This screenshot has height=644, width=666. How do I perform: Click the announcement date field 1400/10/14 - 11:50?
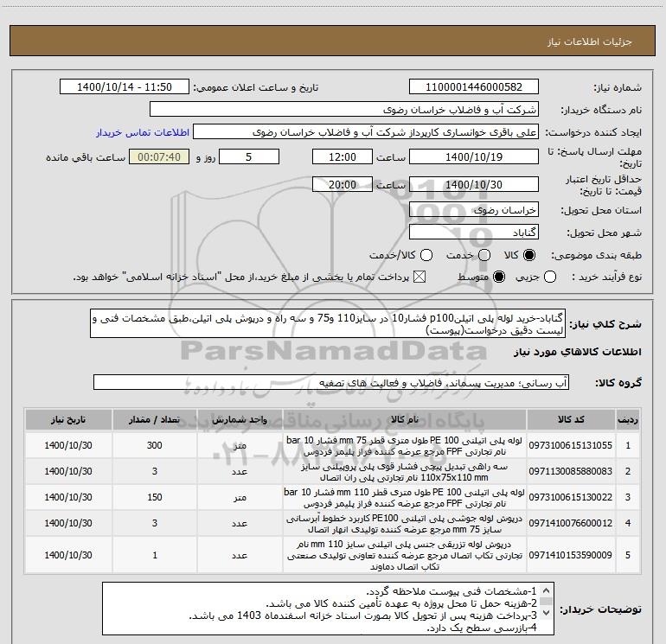pyautogui.click(x=125, y=87)
